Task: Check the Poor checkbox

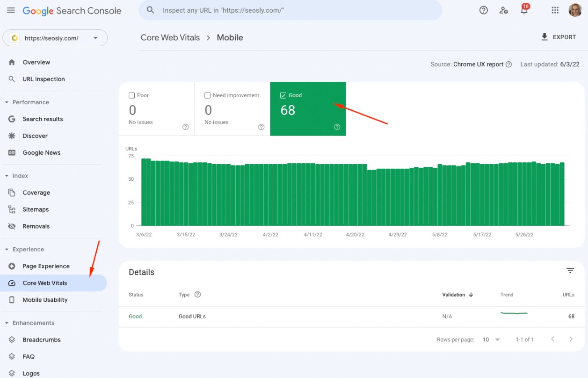Action: tap(132, 95)
